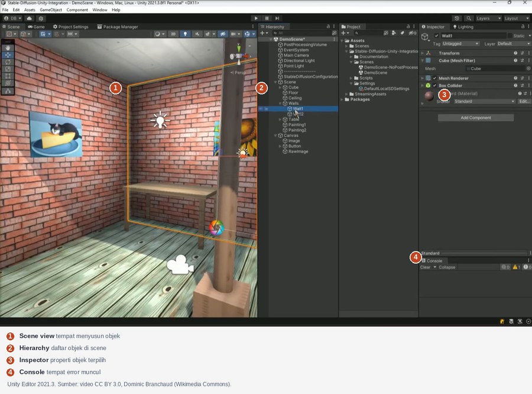Image resolution: width=532 pixels, height=394 pixels.
Task: Click the Main Camera gizmo in scene
Action: pos(180,264)
